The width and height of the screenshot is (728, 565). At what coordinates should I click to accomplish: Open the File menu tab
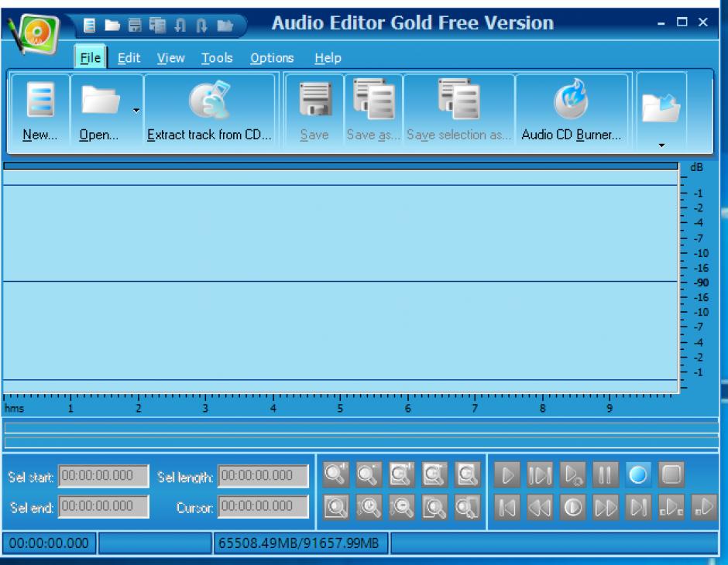(91, 58)
